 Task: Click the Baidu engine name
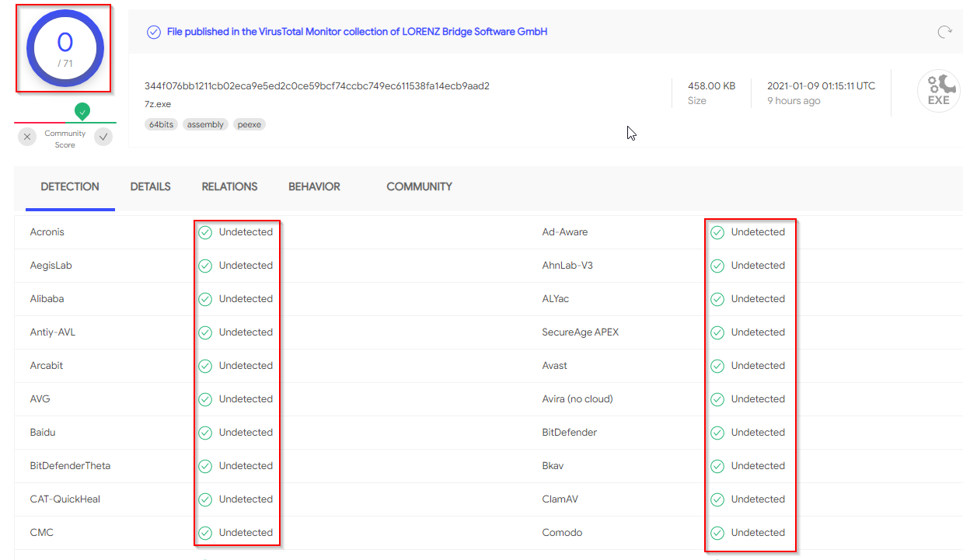[x=43, y=433]
